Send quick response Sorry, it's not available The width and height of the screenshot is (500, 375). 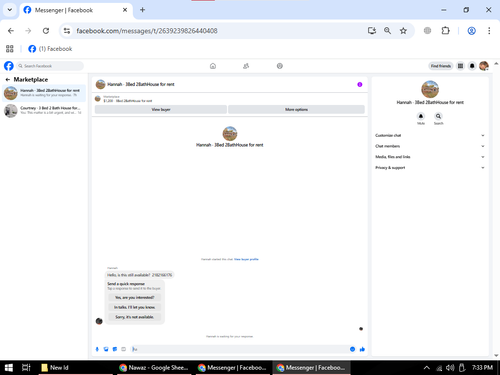(x=134, y=317)
